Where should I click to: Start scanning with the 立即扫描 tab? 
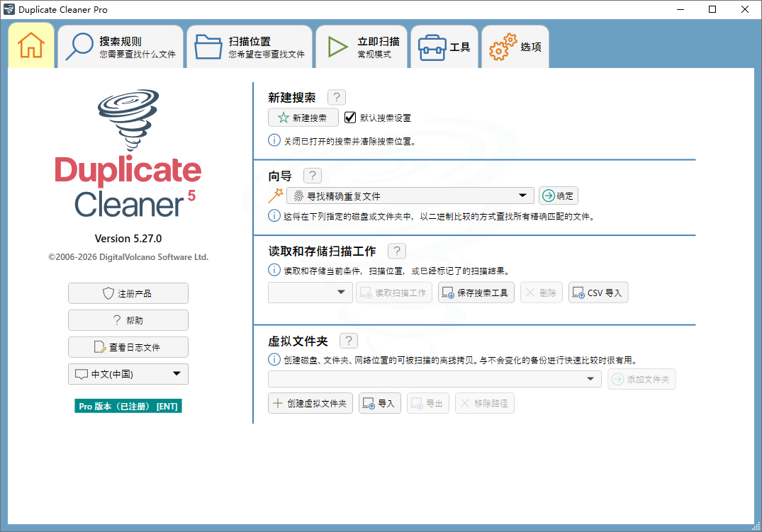click(x=362, y=47)
